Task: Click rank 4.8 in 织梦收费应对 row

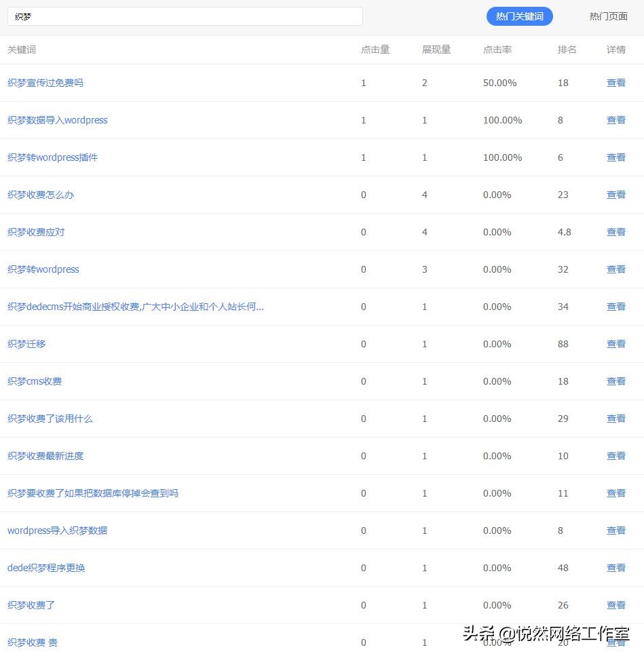Action: click(x=564, y=232)
